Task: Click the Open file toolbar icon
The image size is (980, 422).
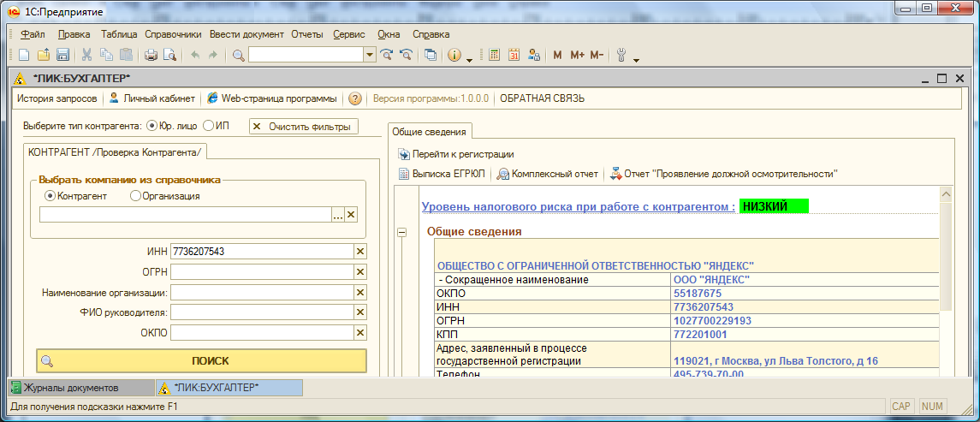Action: click(x=43, y=55)
